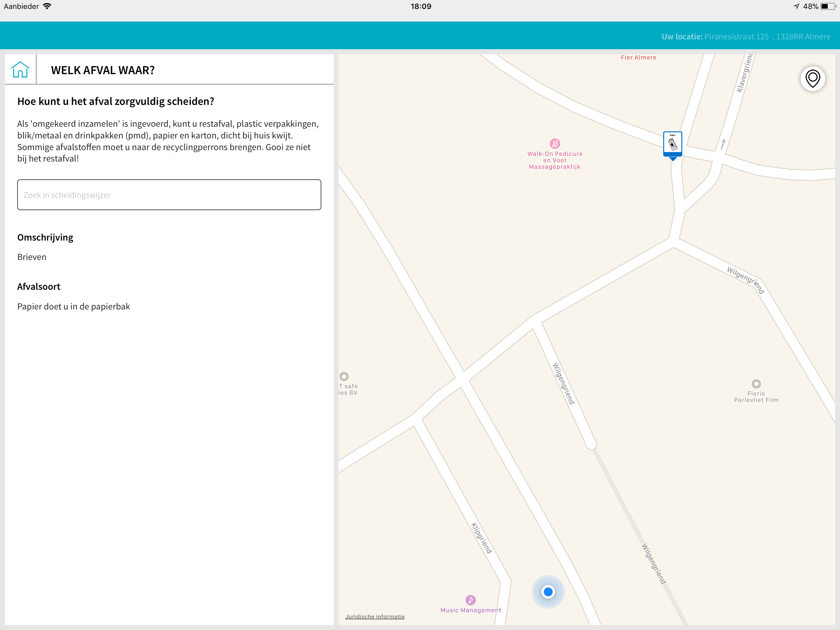Image resolution: width=840 pixels, height=630 pixels.
Task: Tap the Wi-Fi status icon
Action: tap(47, 6)
